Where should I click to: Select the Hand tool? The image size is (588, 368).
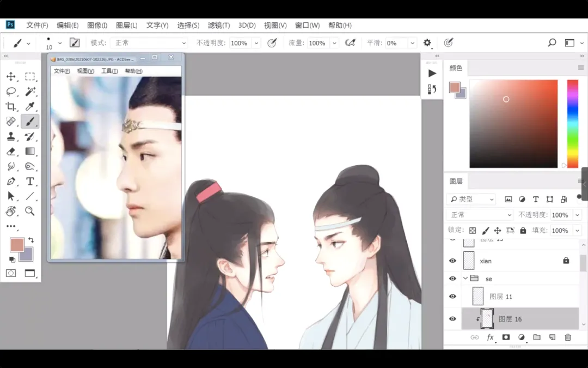tap(11, 211)
